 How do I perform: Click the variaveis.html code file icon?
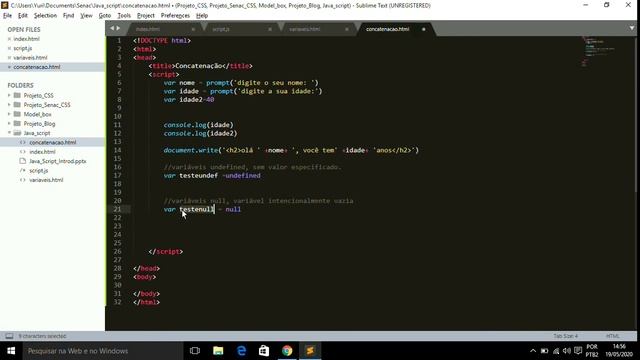coord(23,180)
